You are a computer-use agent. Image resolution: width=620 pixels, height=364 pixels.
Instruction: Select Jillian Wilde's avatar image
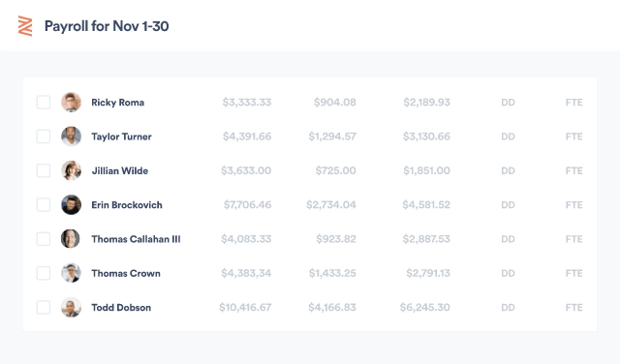tap(71, 170)
